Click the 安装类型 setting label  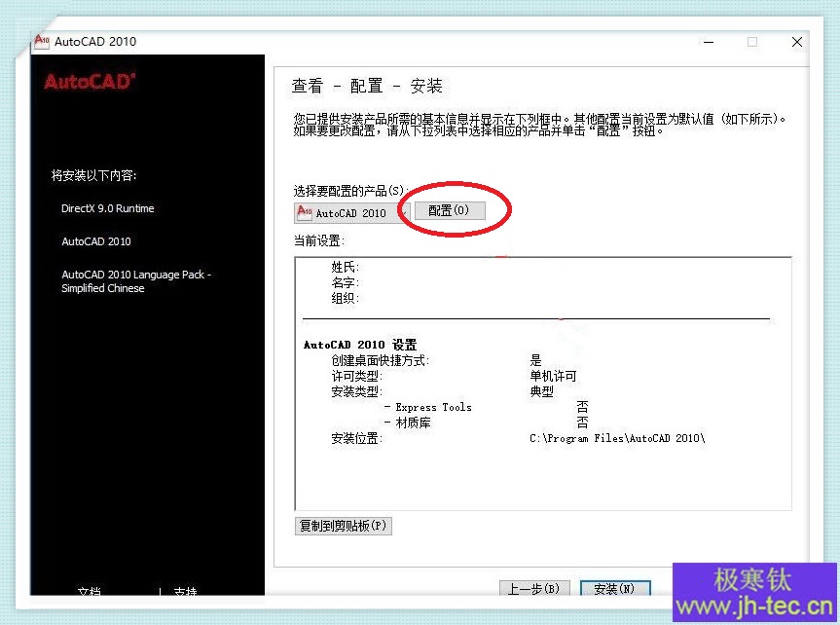click(x=356, y=391)
